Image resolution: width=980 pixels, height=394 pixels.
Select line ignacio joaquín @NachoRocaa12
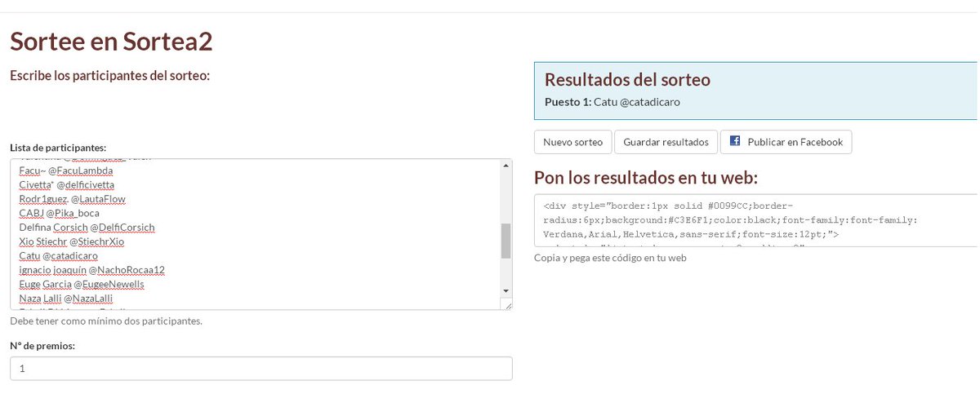[92, 269]
